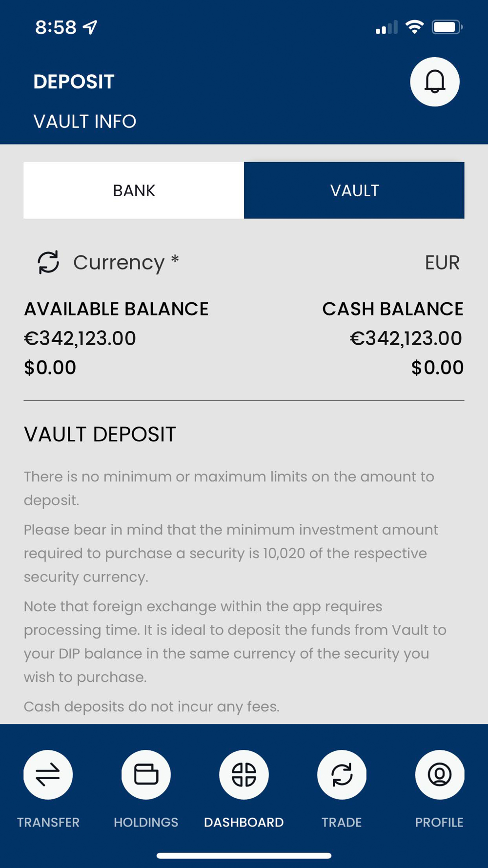Go to the Dashboard grid icon
The height and width of the screenshot is (868, 488).
(x=244, y=774)
